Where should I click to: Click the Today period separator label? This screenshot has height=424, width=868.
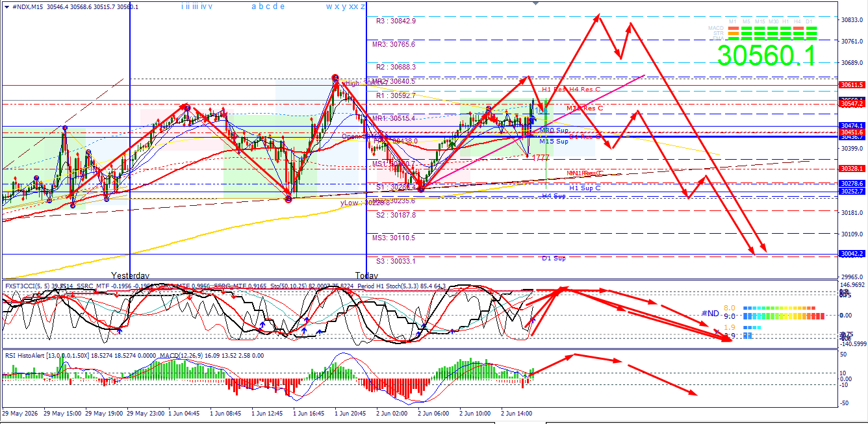[366, 275]
